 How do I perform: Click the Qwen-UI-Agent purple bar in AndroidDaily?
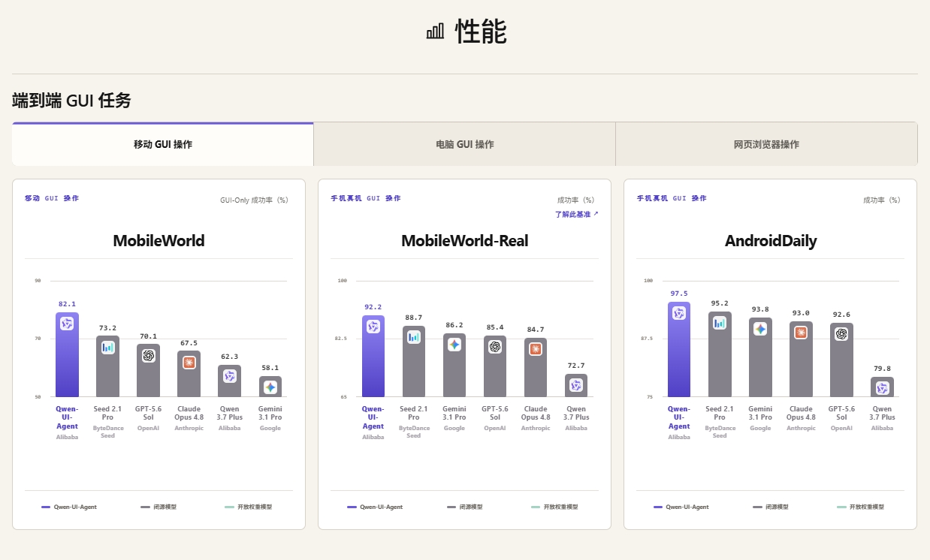(x=679, y=349)
